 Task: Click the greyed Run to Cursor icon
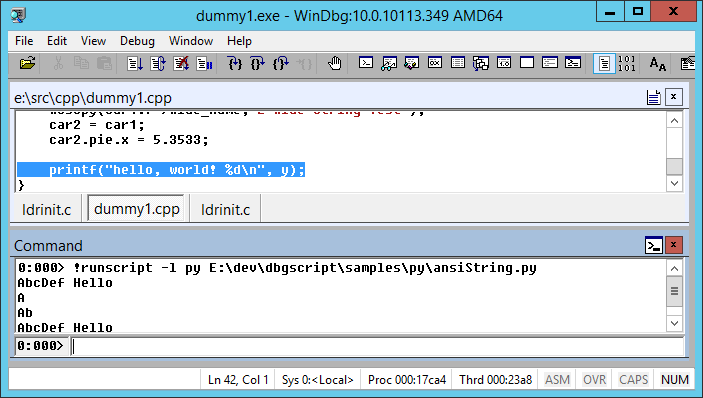(304, 64)
